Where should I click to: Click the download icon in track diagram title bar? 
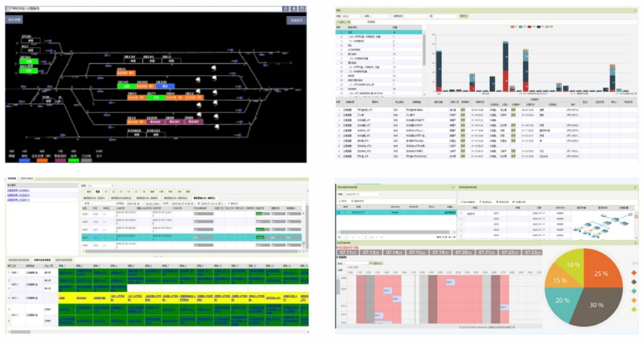[294, 9]
